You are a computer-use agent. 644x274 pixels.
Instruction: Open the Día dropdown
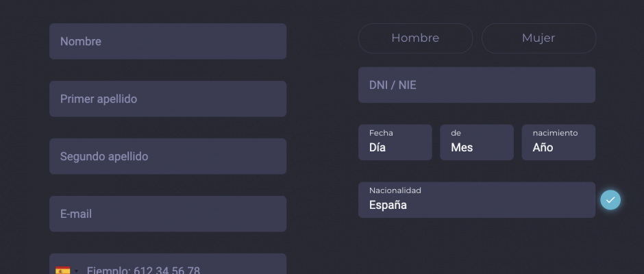coord(395,142)
